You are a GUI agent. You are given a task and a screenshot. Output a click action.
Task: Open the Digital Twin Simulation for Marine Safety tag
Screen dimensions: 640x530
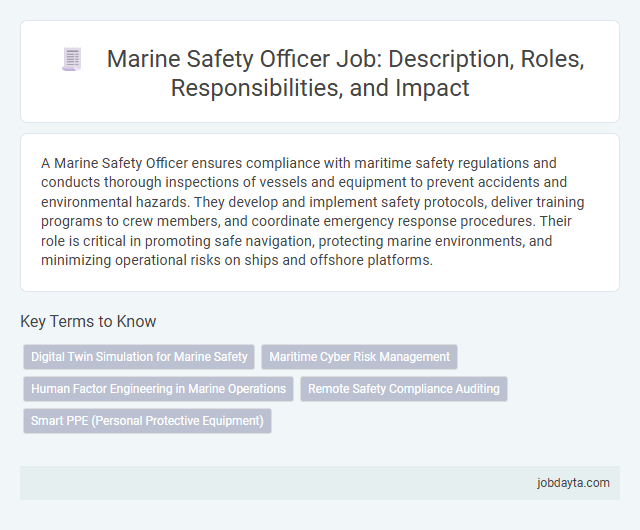coord(139,357)
